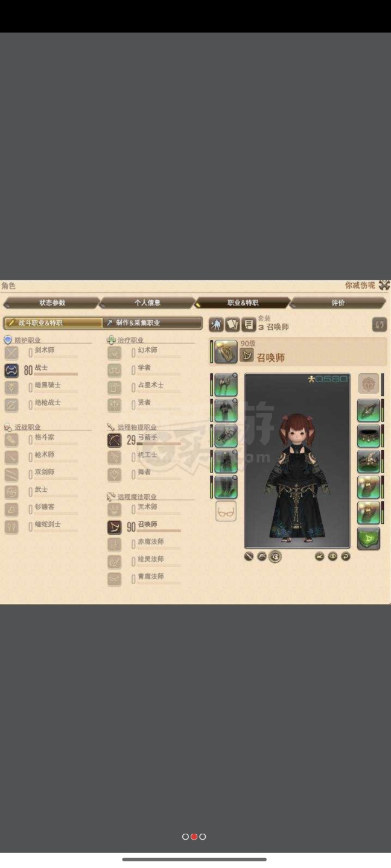Select the 弓箭手 (Archer) level 29 job icon
The width and height of the screenshot is (391, 868).
[114, 440]
